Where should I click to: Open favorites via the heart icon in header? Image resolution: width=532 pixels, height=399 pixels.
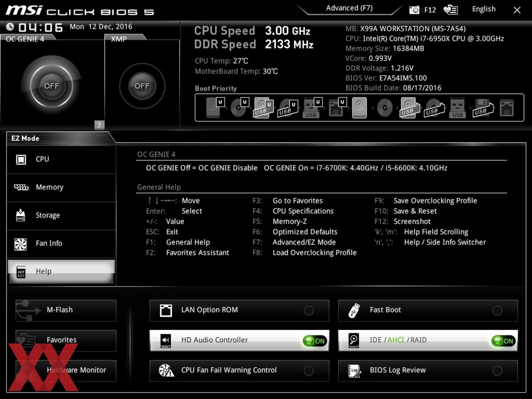(x=451, y=10)
